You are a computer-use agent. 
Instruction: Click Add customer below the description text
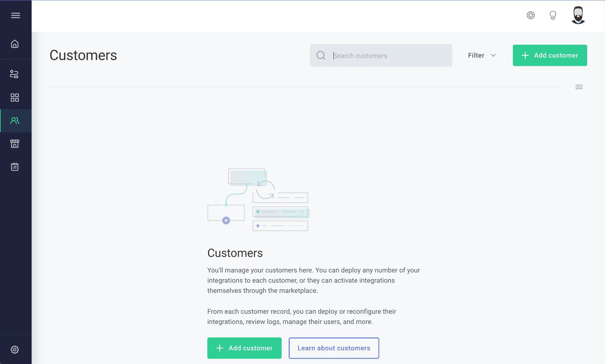244,348
